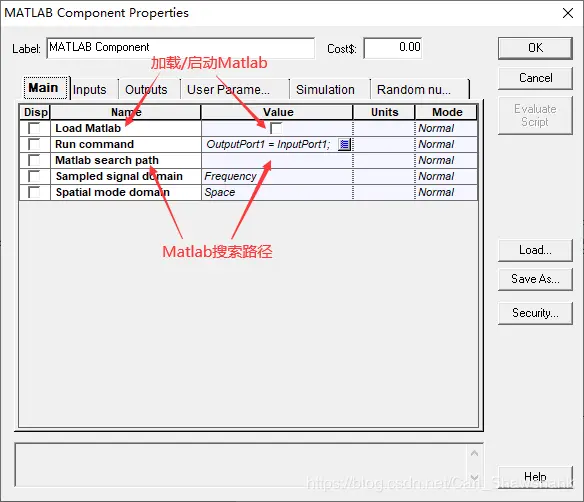Click the Label text field

pyautogui.click(x=181, y=48)
